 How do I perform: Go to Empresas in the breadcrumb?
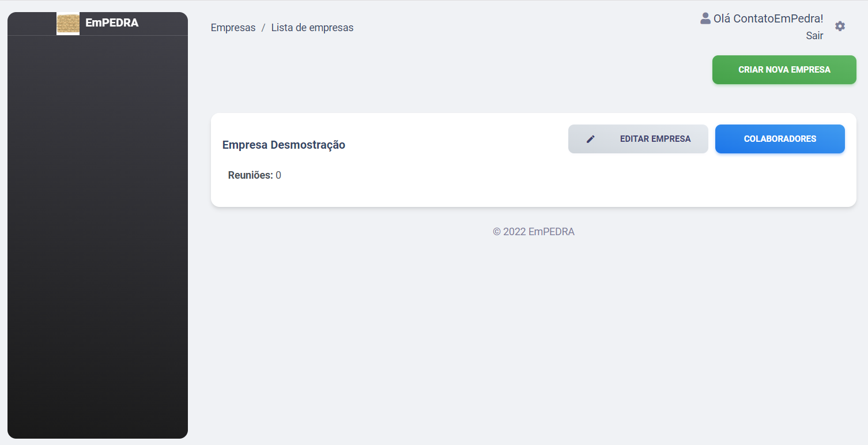[x=233, y=28]
